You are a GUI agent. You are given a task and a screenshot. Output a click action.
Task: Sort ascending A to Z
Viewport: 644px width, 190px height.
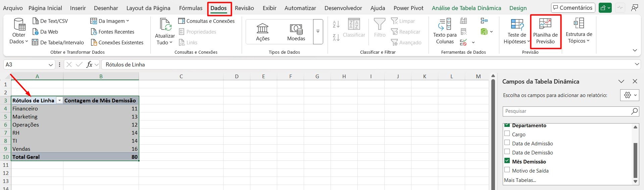(x=336, y=24)
